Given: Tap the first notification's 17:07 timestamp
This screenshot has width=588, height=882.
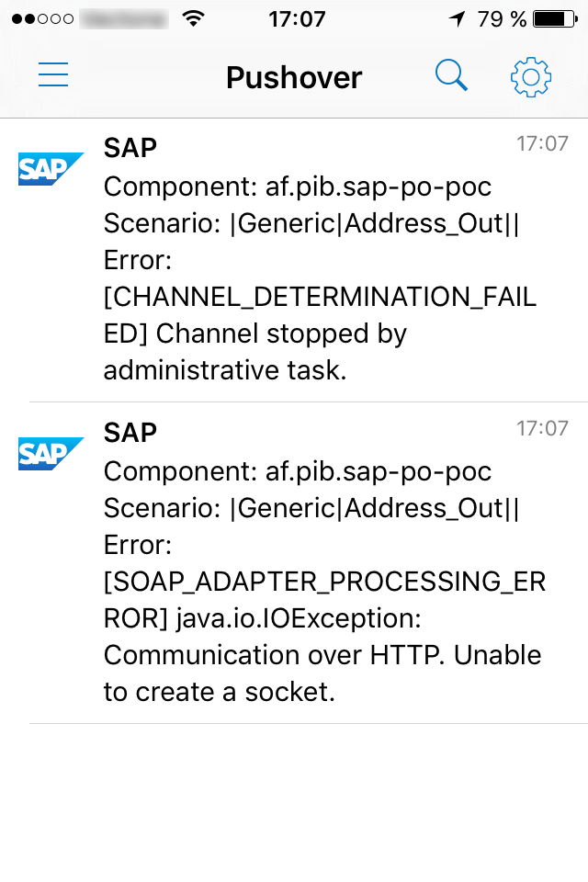Looking at the screenshot, I should click(542, 143).
